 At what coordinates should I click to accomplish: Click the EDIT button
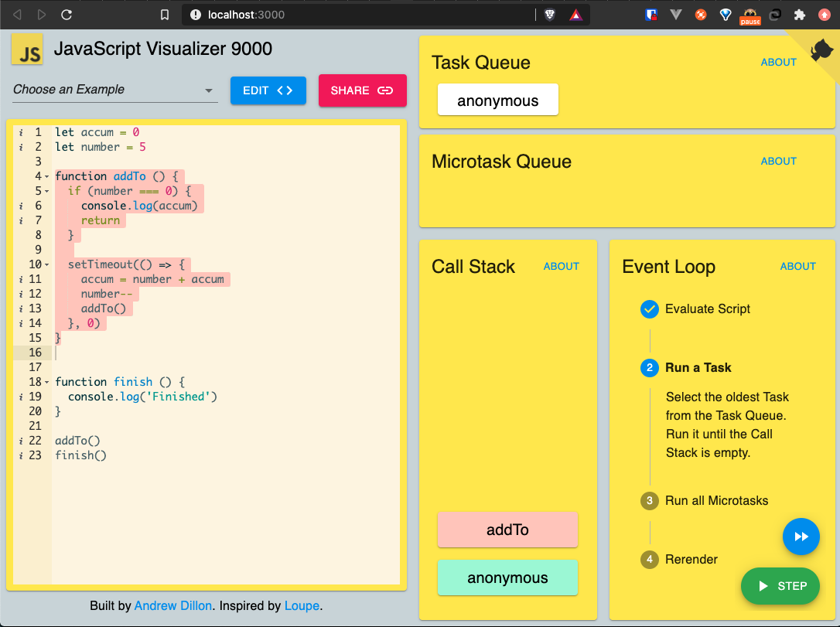268,90
